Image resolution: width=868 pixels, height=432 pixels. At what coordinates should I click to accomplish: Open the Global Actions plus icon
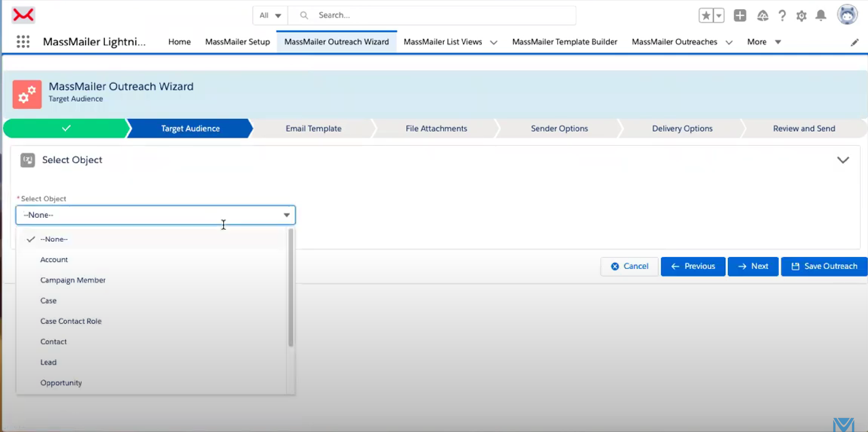tap(740, 15)
